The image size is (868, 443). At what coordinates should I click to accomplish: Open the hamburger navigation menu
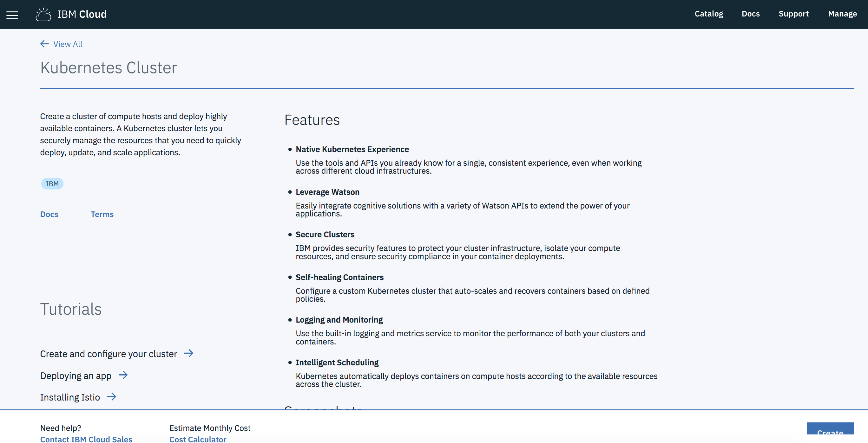click(12, 15)
